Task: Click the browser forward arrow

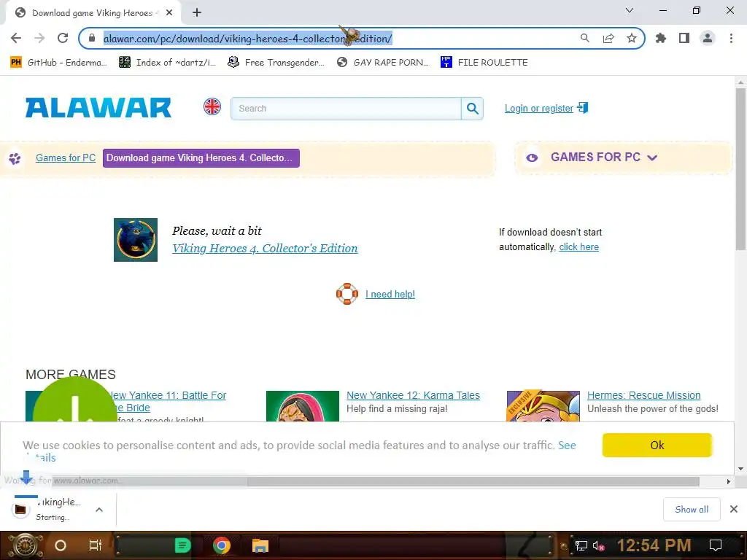Action: 39,38
